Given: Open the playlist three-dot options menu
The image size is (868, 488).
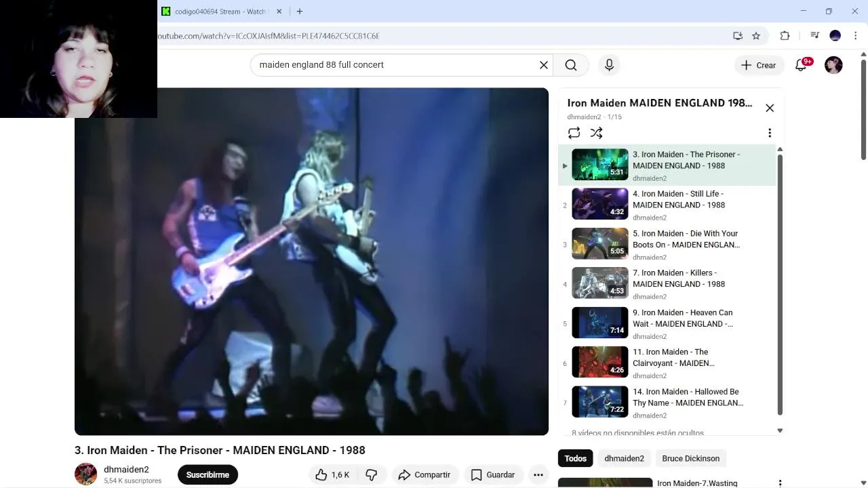Looking at the screenshot, I should 770,133.
